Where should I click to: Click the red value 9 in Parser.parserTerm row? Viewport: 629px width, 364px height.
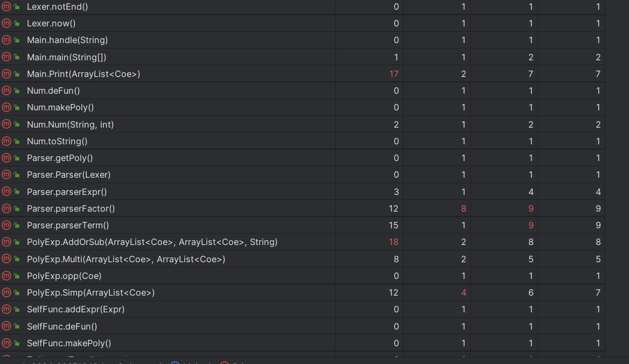pos(531,226)
